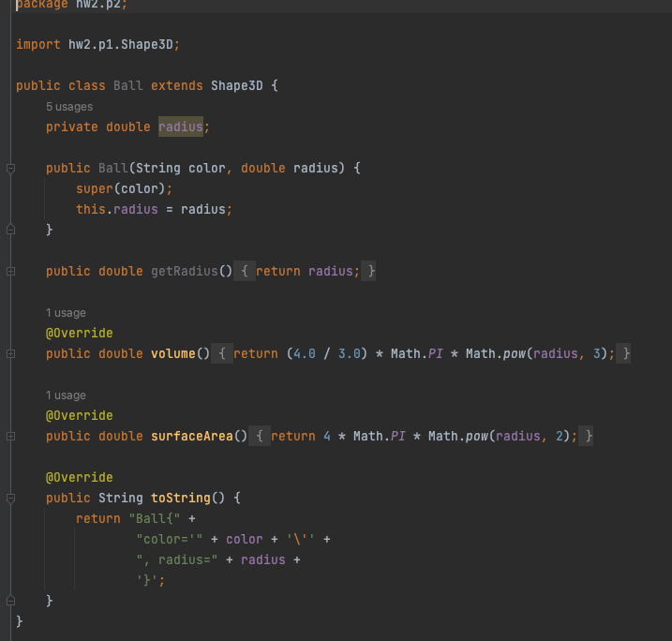672x641 pixels.
Task: Click the super(color) call
Action: click(x=125, y=188)
